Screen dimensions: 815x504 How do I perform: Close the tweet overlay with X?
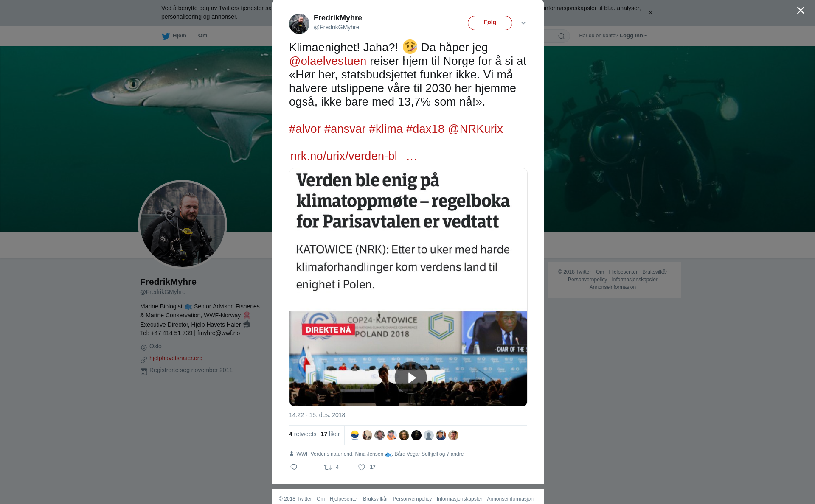801,11
